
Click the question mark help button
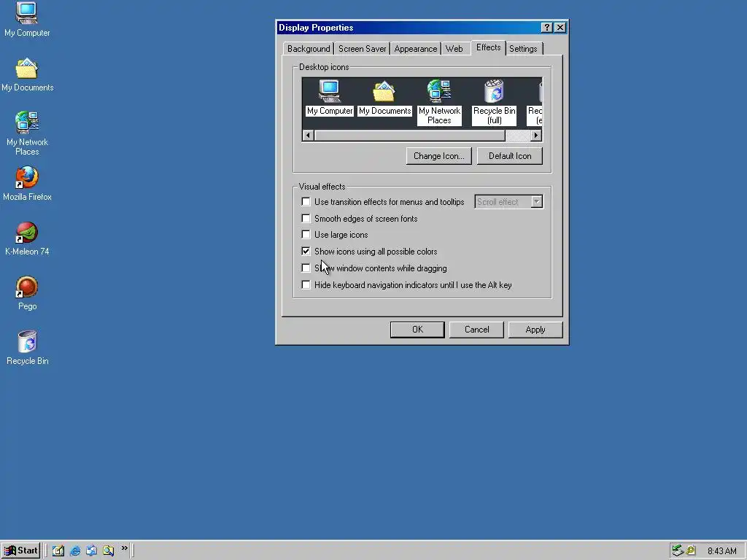[x=547, y=28]
